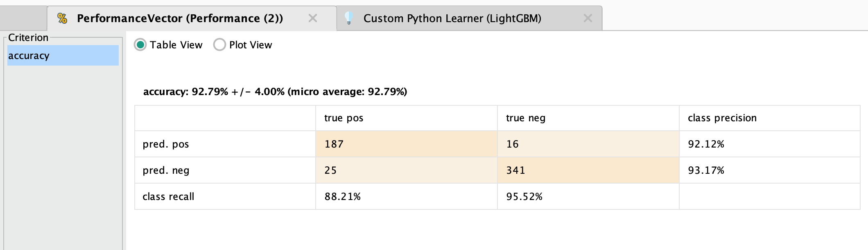This screenshot has width=868, height=250.
Task: Click the accuracy summary text line
Action: coord(275,91)
